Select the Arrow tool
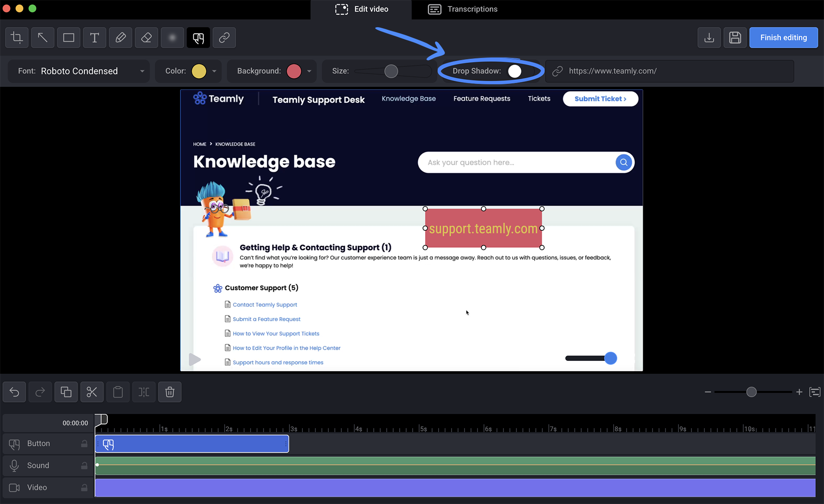The height and width of the screenshot is (504, 824). (x=43, y=38)
